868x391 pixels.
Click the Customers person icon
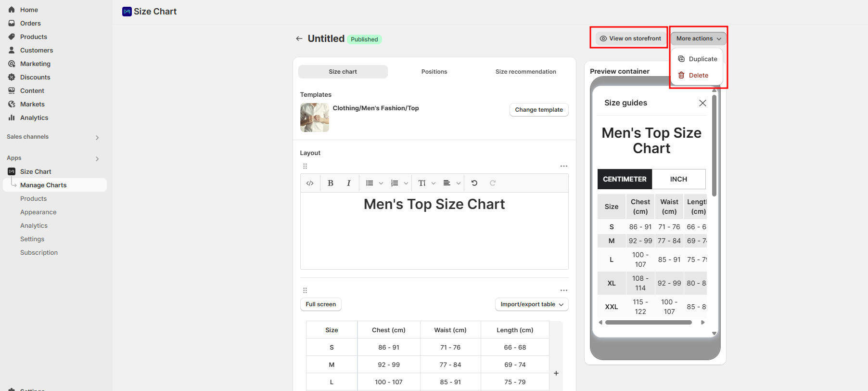(x=12, y=50)
